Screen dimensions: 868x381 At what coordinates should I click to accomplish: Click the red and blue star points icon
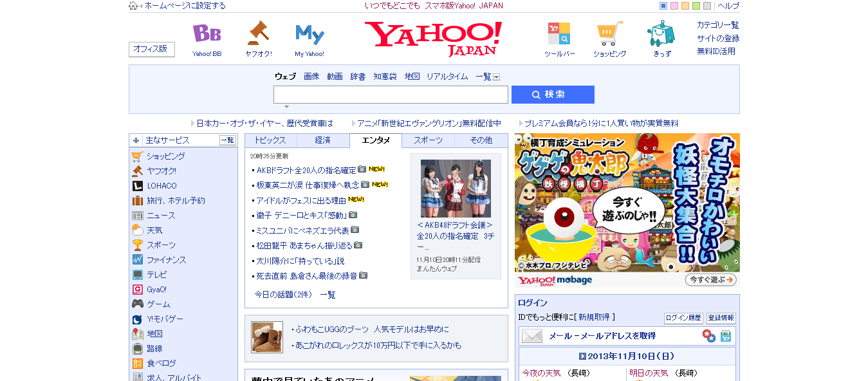pyautogui.click(x=708, y=336)
